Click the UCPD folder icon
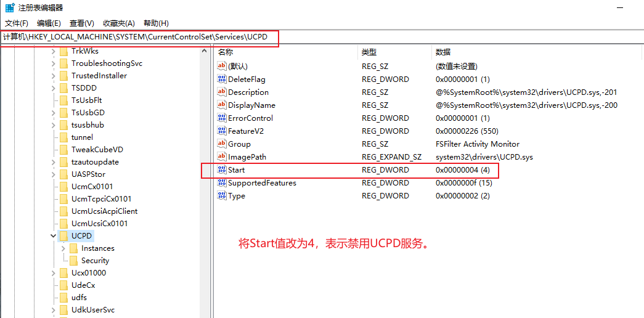Viewport: 644px width, 318px height. tap(63, 236)
